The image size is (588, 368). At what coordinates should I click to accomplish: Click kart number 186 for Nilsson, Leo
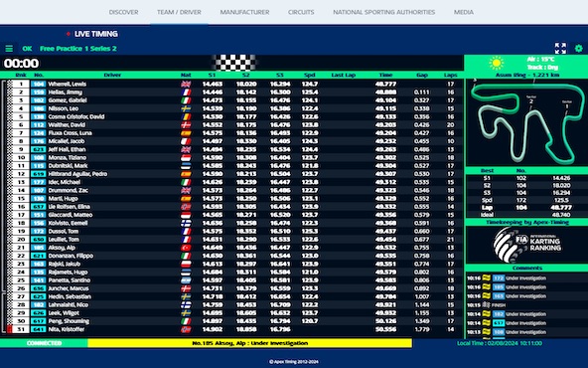click(39, 108)
